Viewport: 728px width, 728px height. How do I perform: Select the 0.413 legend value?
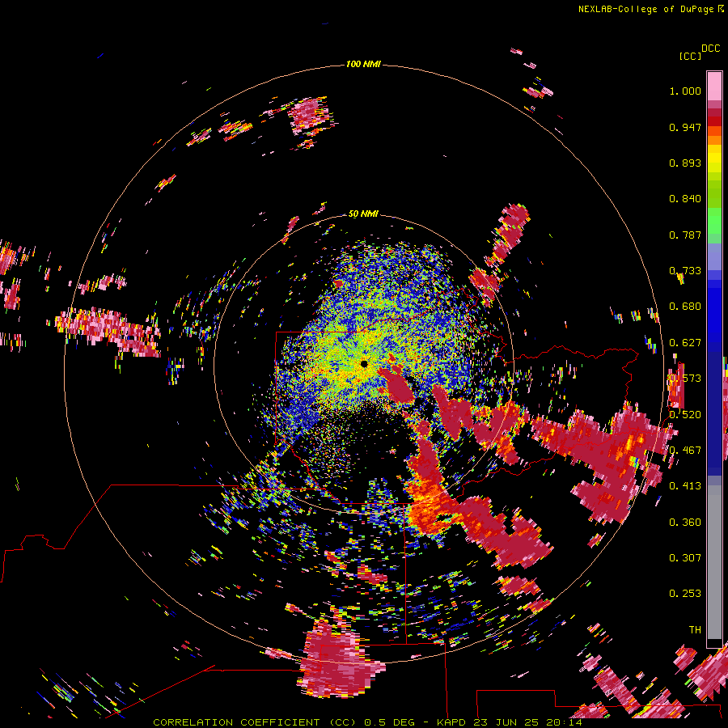pos(685,486)
